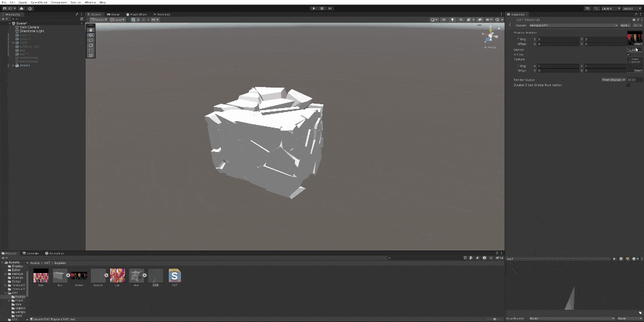Switch to the Asset Store tab
This screenshot has height=322, width=644.
click(x=137, y=14)
